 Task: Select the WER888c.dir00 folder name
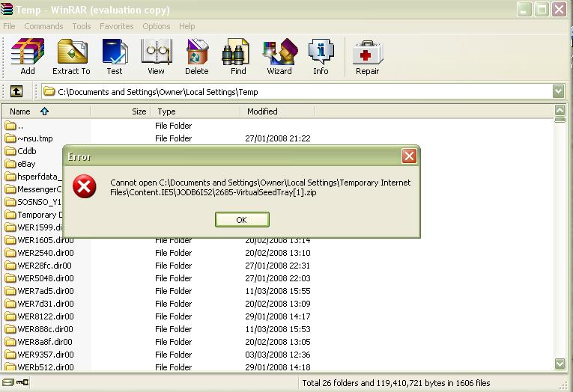coord(45,329)
